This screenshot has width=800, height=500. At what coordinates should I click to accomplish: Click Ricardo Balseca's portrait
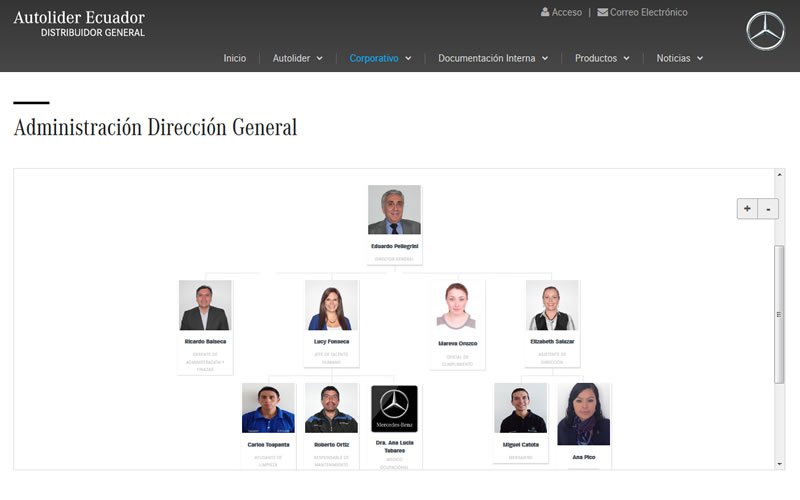click(x=205, y=306)
